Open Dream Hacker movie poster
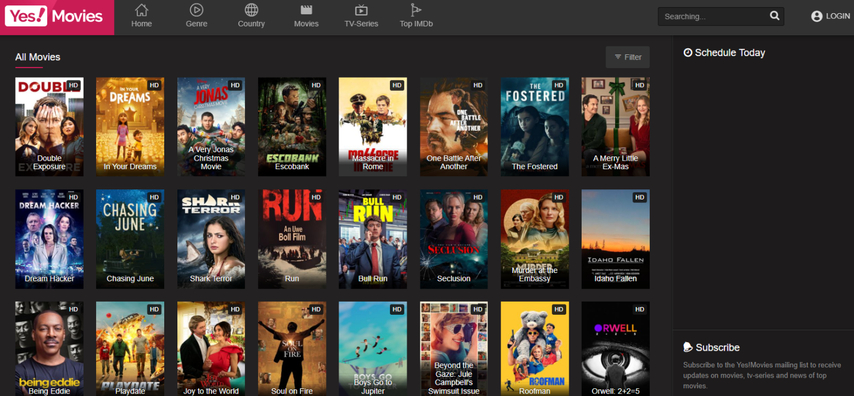Screen dimensions: 854x396 pos(49,239)
